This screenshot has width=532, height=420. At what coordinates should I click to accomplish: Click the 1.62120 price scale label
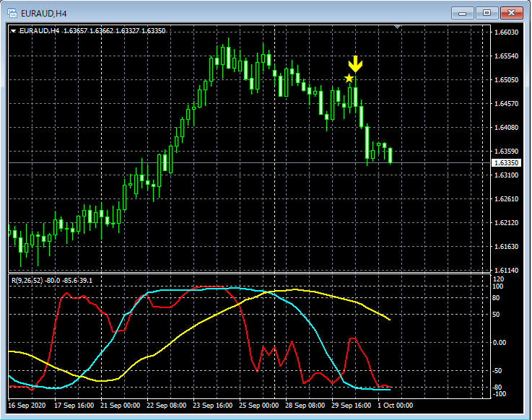coord(506,222)
